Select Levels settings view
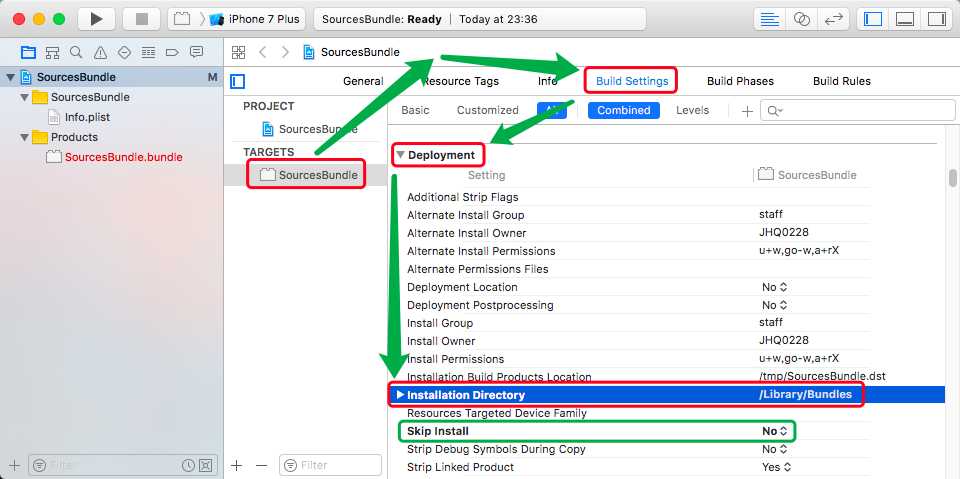 coord(692,110)
